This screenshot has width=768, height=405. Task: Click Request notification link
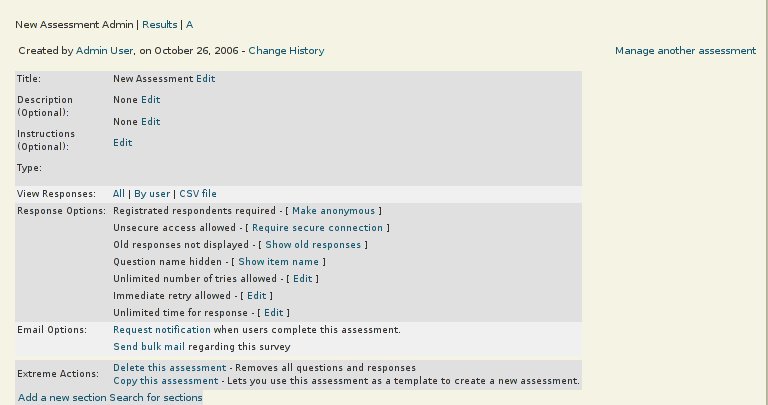[162, 330]
